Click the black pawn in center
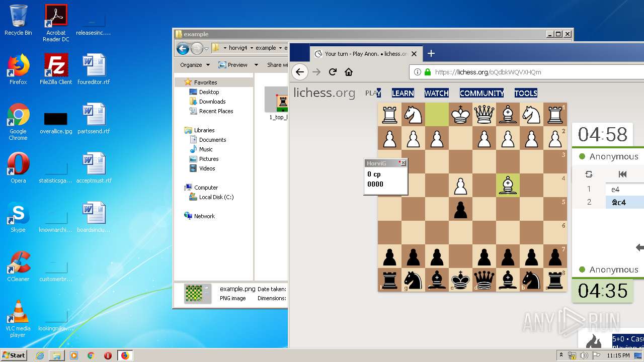The width and height of the screenshot is (644, 362). 460,209
